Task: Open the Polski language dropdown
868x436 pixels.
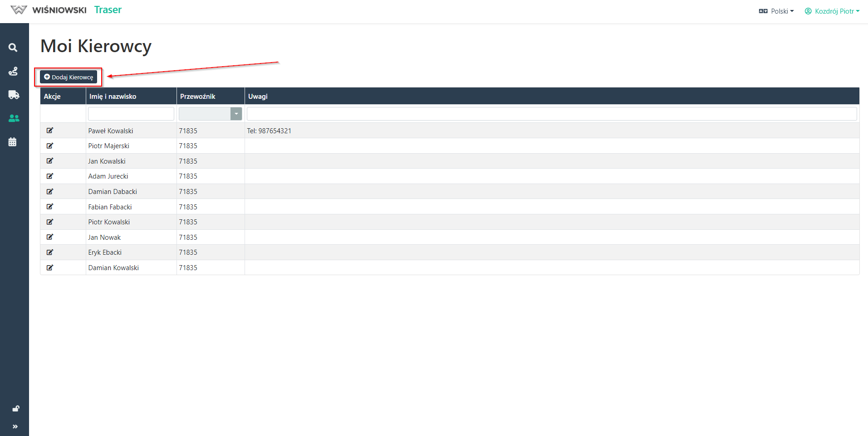Action: [x=776, y=11]
